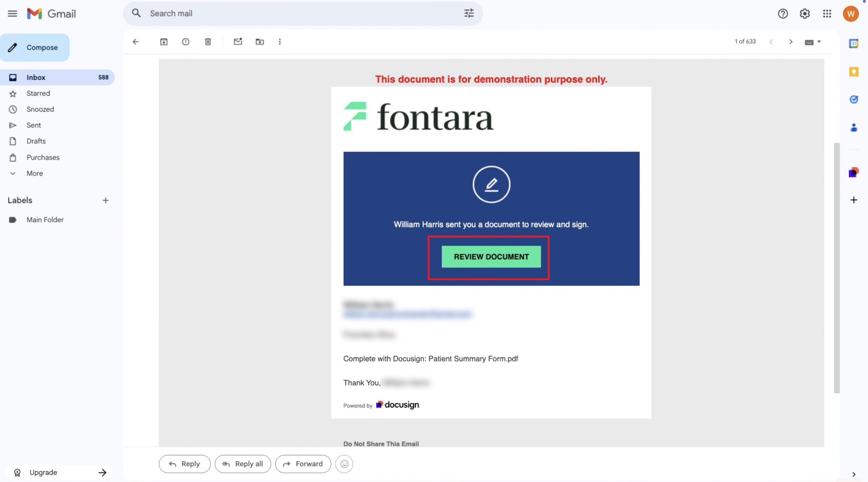
Task: Click the '1 of 633' counter
Action: [x=745, y=41]
